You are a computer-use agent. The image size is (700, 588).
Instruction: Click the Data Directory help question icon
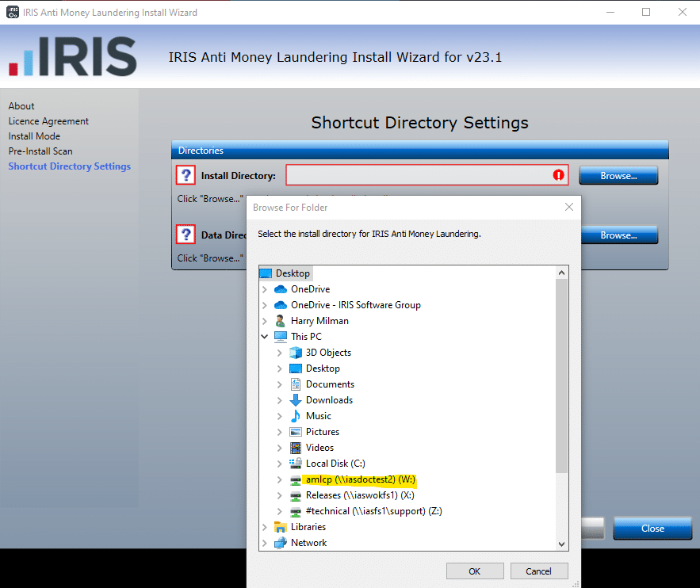tap(186, 235)
